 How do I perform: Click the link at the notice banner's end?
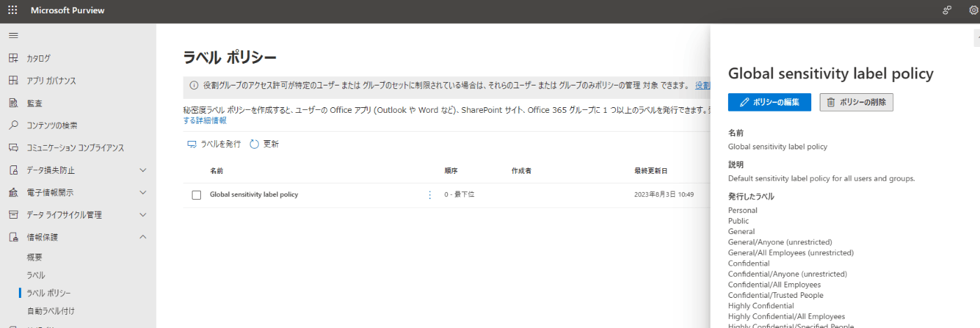702,86
